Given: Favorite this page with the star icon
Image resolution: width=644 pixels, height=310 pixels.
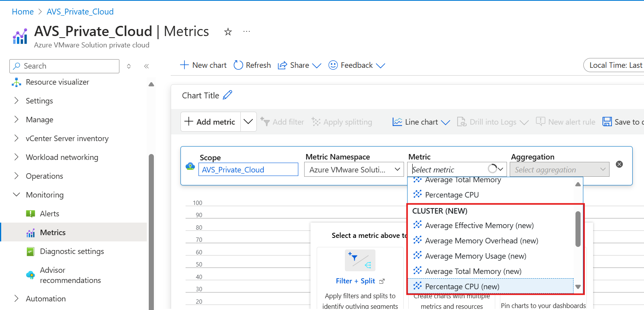Looking at the screenshot, I should click(x=228, y=32).
